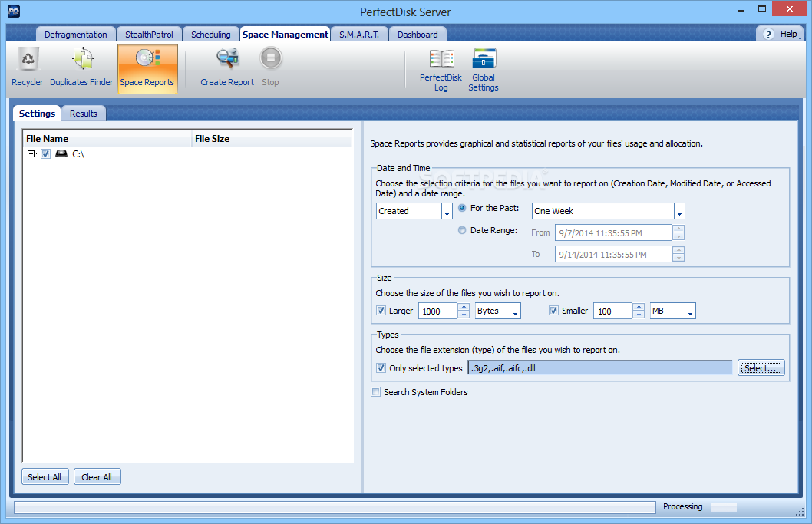Click the file extension types field

599,368
